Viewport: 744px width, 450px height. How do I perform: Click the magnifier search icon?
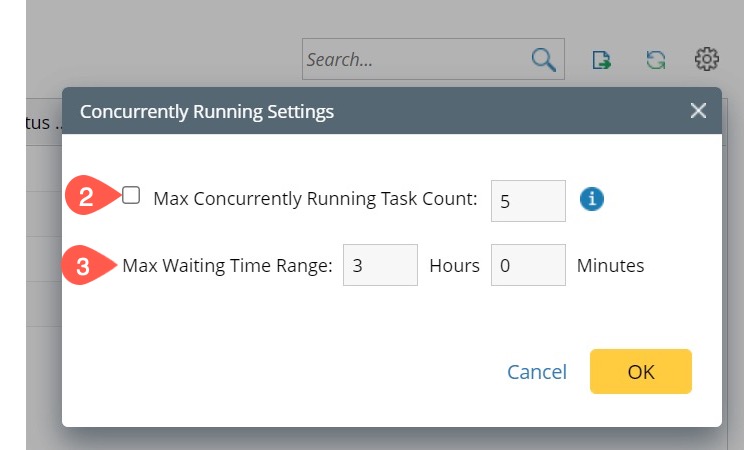coord(543,60)
